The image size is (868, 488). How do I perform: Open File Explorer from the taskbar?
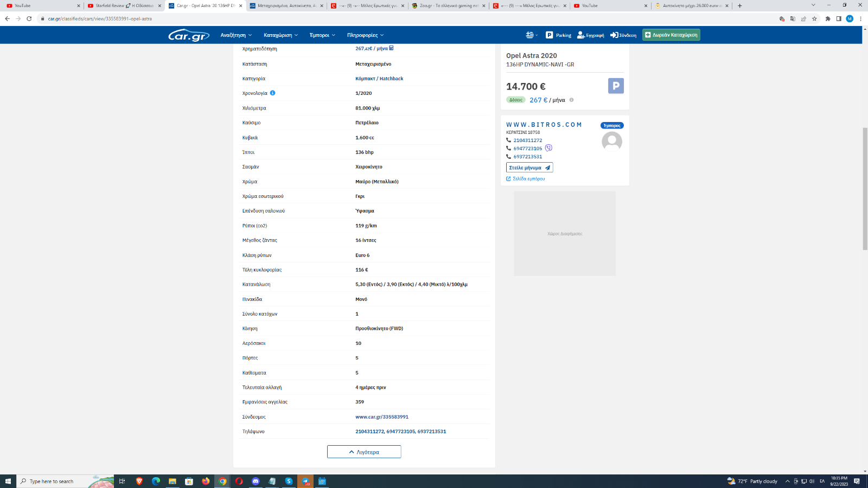click(x=173, y=481)
